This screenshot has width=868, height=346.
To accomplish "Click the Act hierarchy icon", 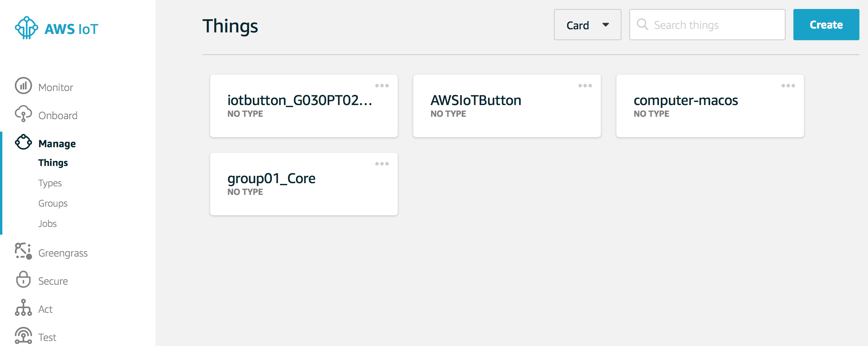I will [23, 307].
